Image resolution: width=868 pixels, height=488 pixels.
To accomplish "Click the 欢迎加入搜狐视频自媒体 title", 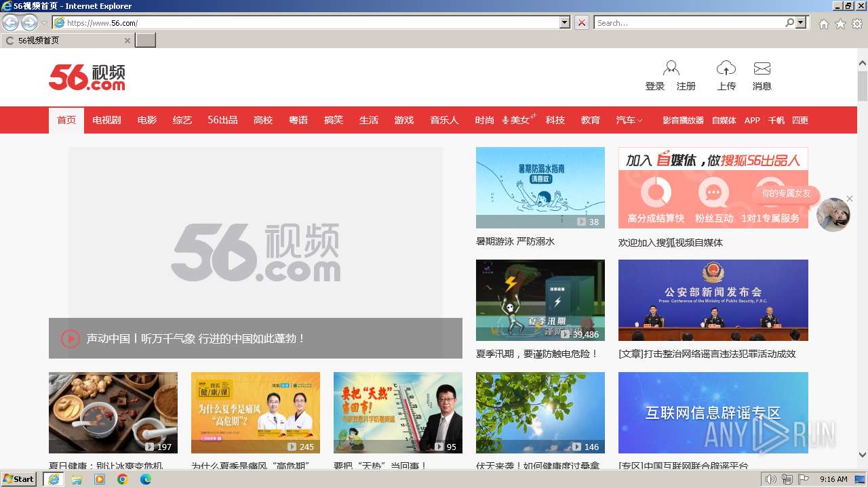I will coord(671,243).
